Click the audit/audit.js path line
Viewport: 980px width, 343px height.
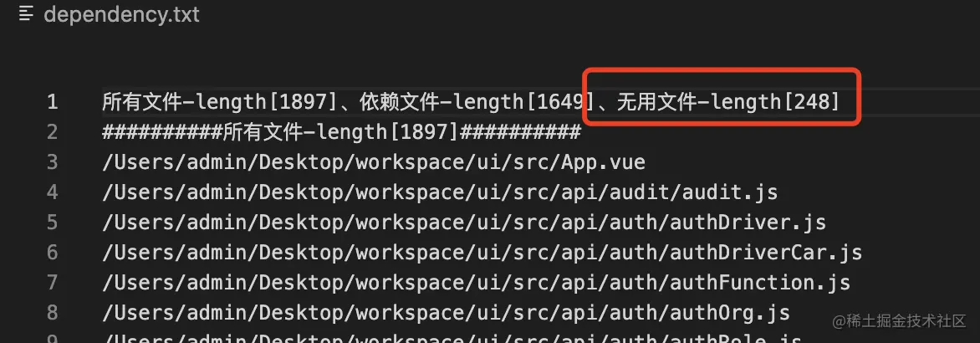(440, 192)
